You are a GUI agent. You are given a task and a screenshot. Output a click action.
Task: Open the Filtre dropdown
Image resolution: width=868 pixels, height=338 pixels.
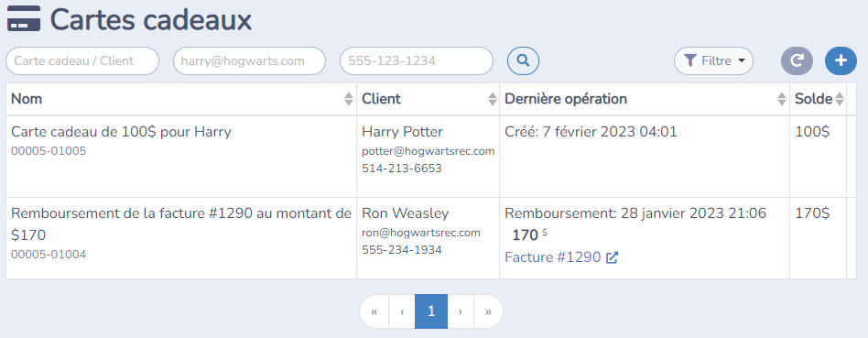tap(713, 60)
